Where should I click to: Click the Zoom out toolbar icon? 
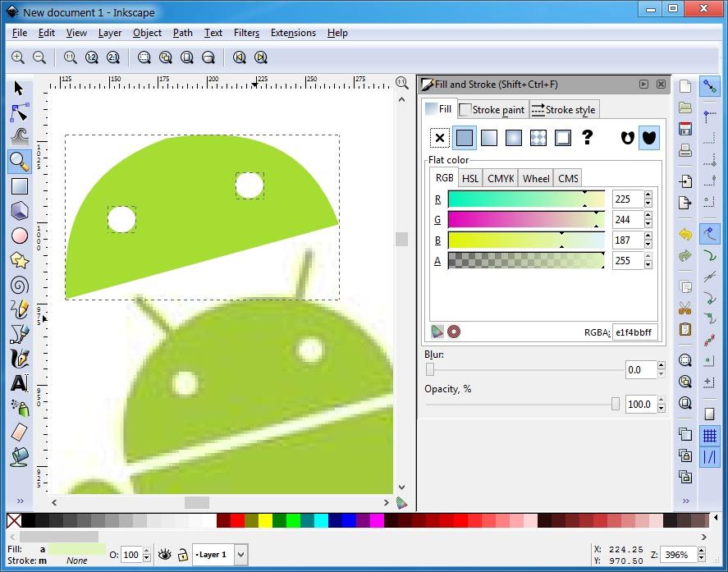pyautogui.click(x=39, y=57)
